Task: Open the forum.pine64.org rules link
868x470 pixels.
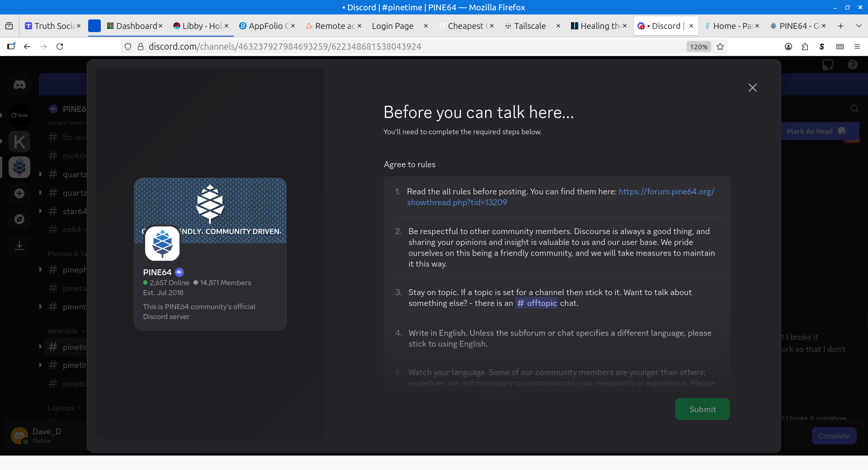Action: 561,197
